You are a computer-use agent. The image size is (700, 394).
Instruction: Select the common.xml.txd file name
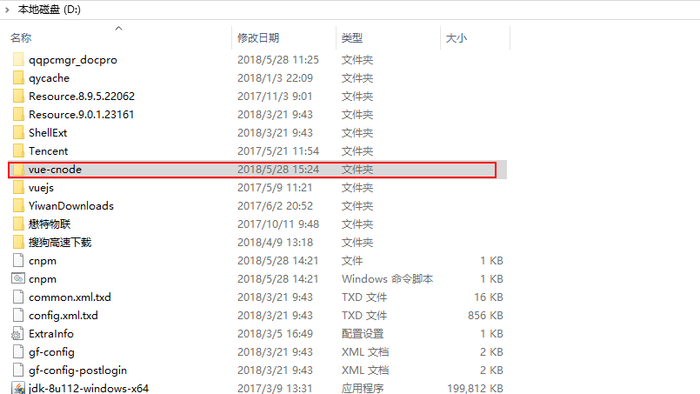coord(70,297)
